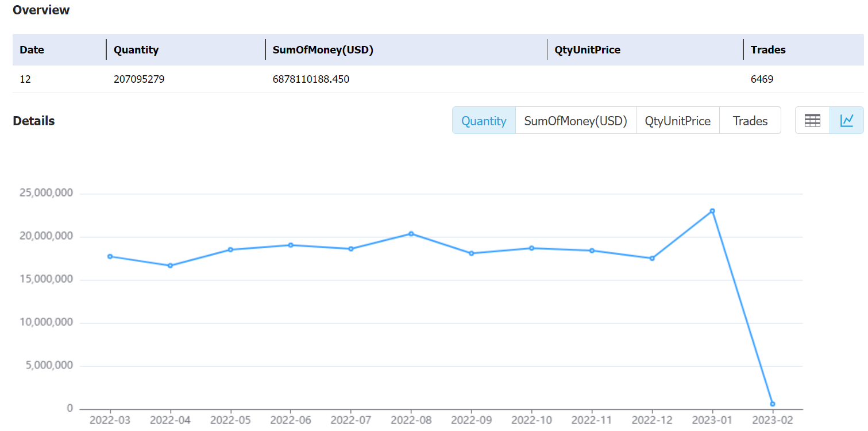Image resolution: width=868 pixels, height=431 pixels.
Task: Select the SumOfMoney(USD) tab
Action: click(x=576, y=121)
